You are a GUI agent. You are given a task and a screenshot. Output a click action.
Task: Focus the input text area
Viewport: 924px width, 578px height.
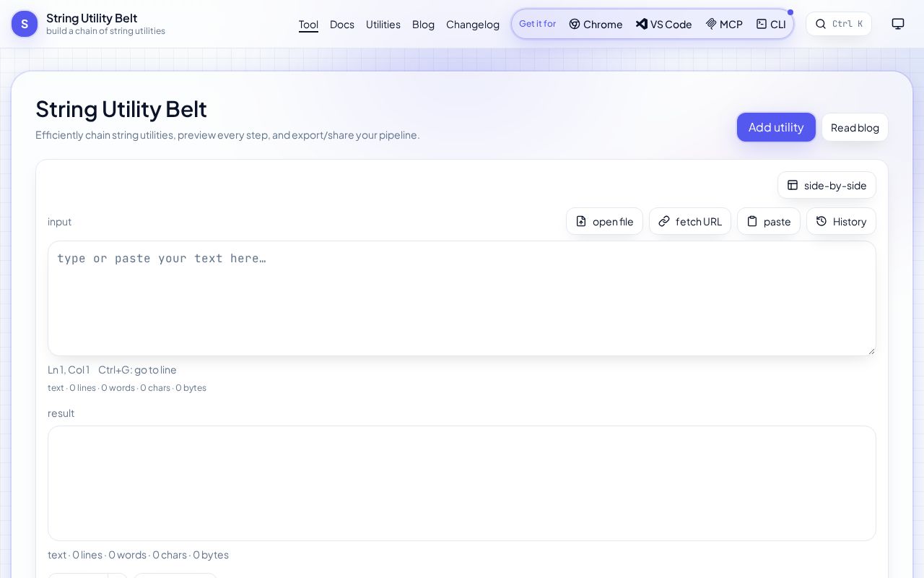click(462, 298)
